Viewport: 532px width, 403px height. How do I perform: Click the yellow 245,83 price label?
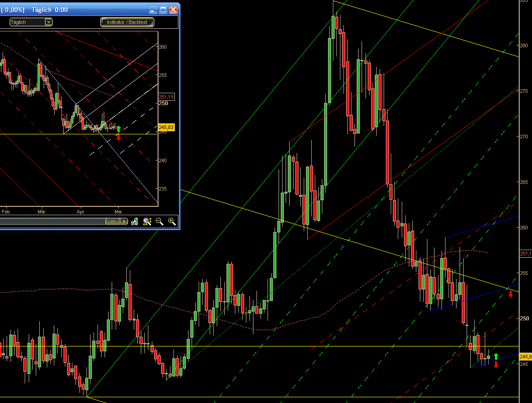166,127
